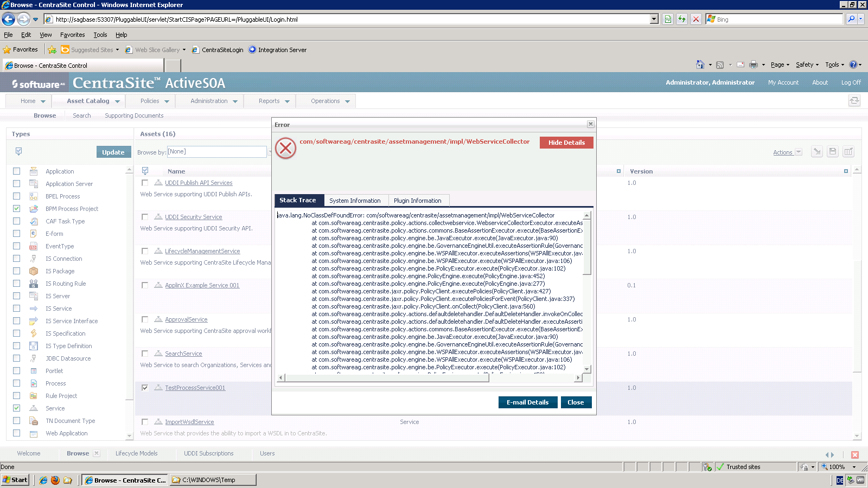Click the Hide Details button
The width and height of the screenshot is (868, 488).
click(x=566, y=143)
